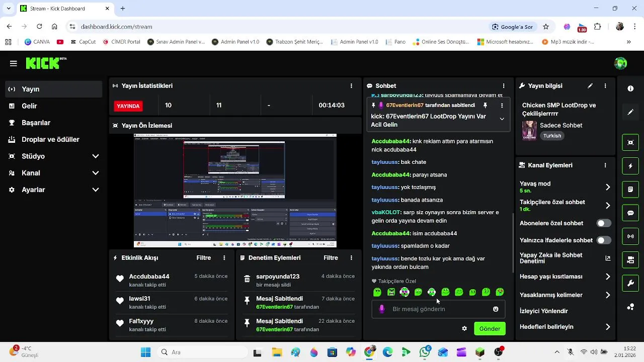Toggle the wrench stream info widget
This screenshot has width=644, height=362.
tap(630, 284)
